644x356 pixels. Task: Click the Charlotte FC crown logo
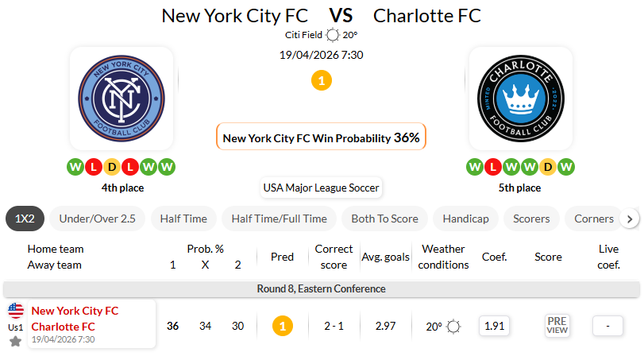click(521, 99)
